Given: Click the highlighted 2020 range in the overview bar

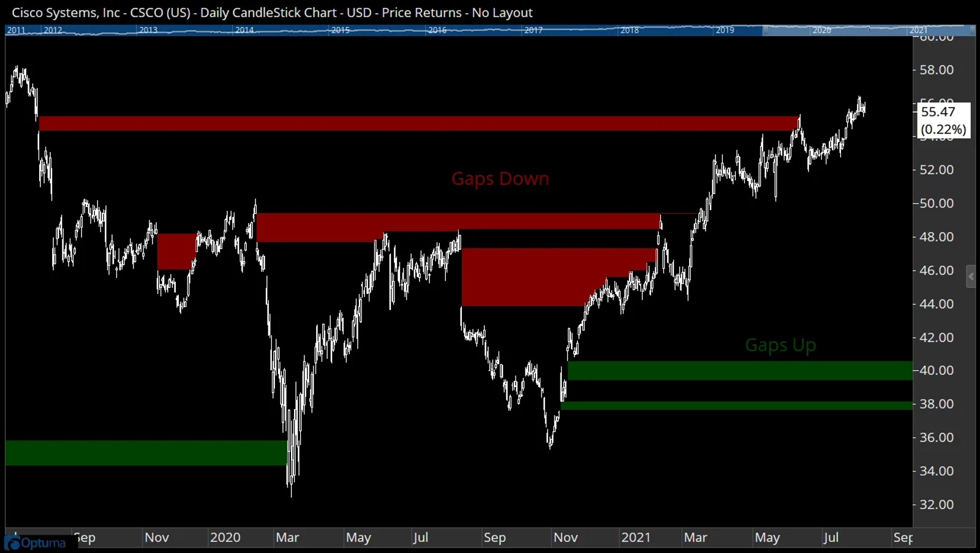Looking at the screenshot, I should (822, 30).
